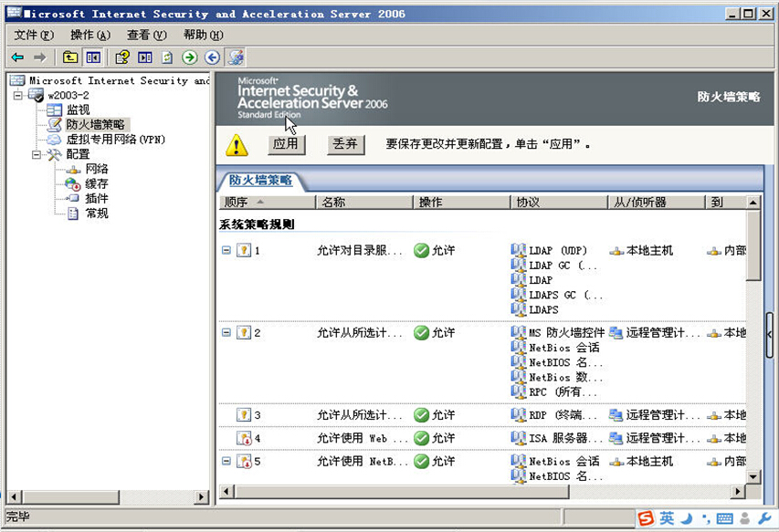Select the 缓存 node under 配置
779x532 pixels.
click(96, 183)
